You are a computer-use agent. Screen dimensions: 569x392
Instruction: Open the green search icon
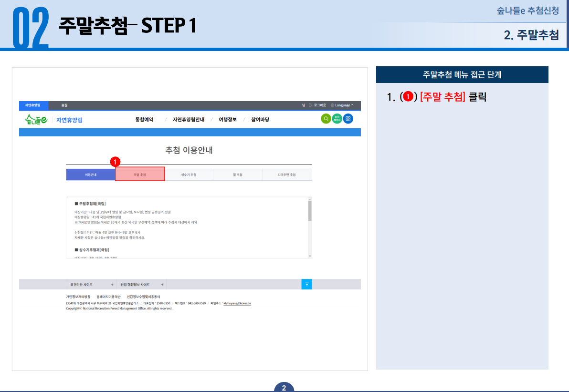tap(326, 119)
